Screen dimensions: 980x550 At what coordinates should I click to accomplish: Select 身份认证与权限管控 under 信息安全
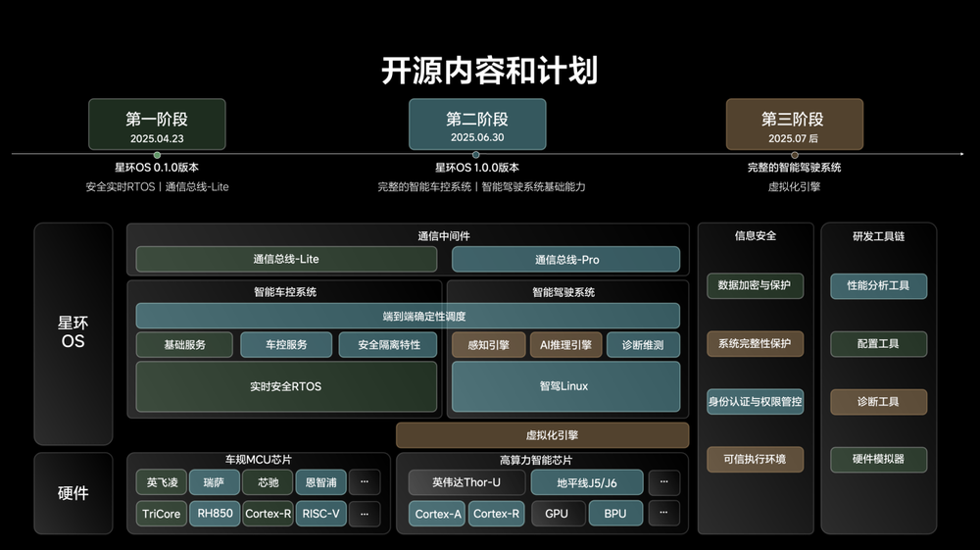(755, 401)
